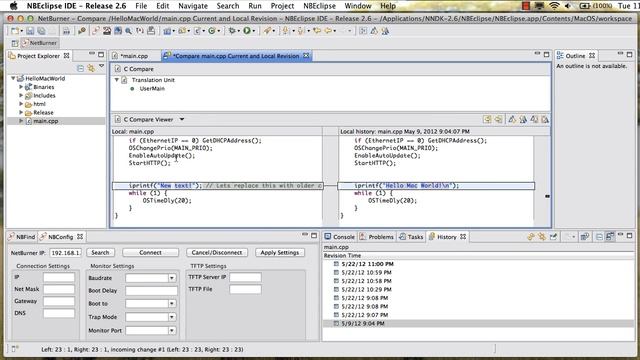Click the TFTP Server IP field
The image size is (640, 360).
tap(245, 277)
